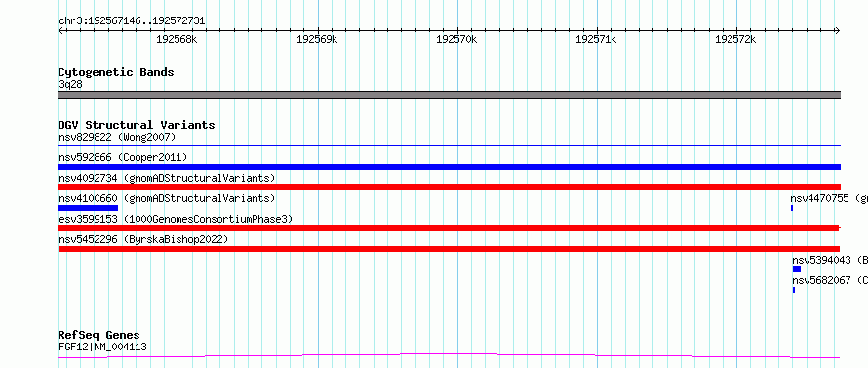Click the left arrow of the ruler
The width and height of the screenshot is (868, 368).
coord(60,30)
